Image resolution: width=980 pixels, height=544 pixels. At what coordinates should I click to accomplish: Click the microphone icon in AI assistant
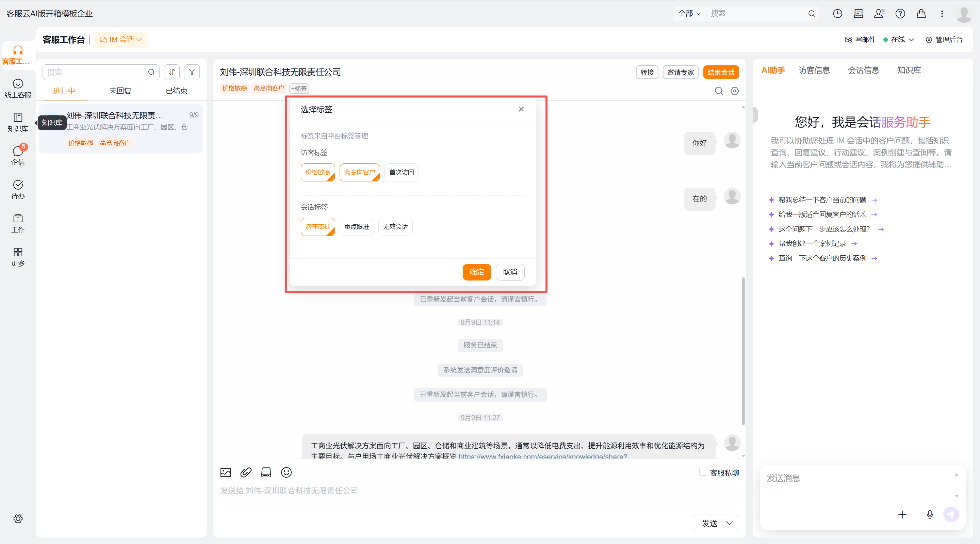coord(930,515)
